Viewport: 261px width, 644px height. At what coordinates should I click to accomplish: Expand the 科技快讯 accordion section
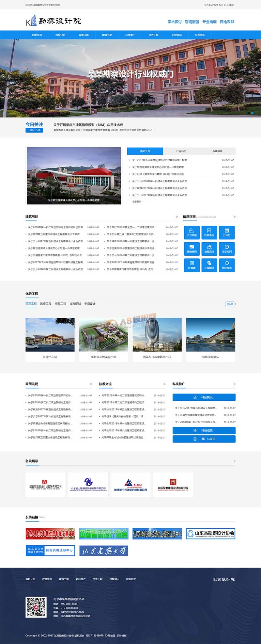pyautogui.click(x=204, y=397)
